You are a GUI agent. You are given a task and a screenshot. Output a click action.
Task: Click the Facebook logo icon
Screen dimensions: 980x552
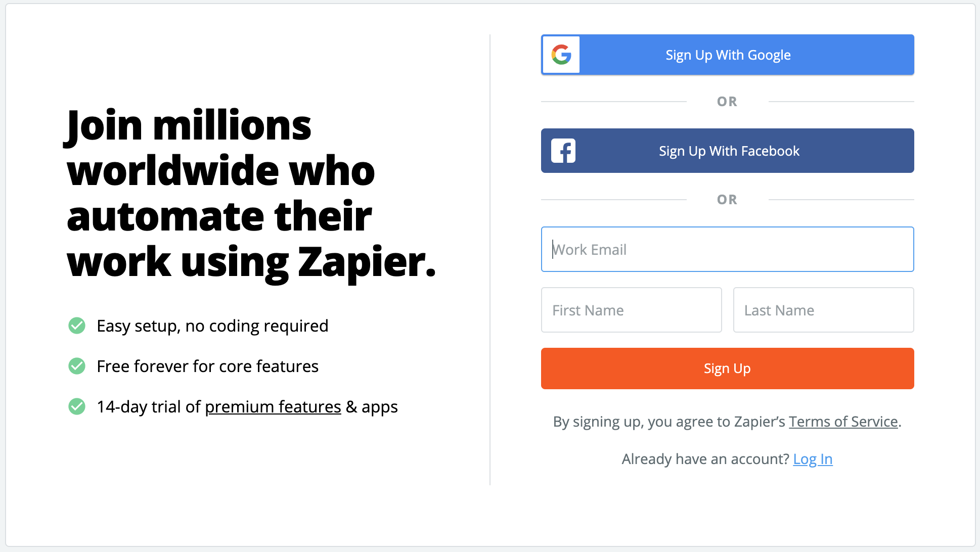point(563,151)
